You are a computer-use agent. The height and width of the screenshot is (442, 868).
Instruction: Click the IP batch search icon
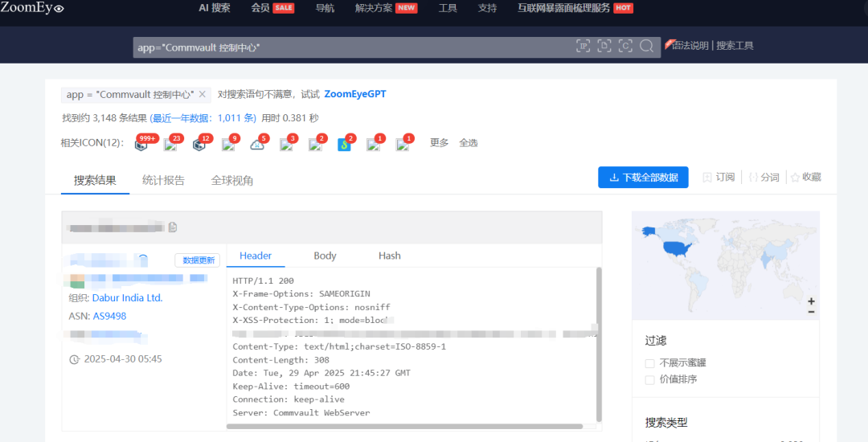[x=583, y=46]
